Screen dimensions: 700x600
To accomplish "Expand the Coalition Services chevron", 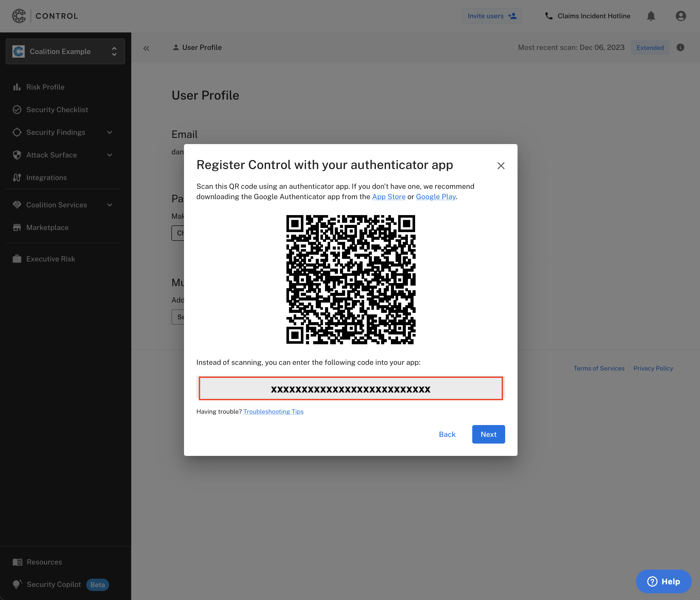I will (x=109, y=205).
